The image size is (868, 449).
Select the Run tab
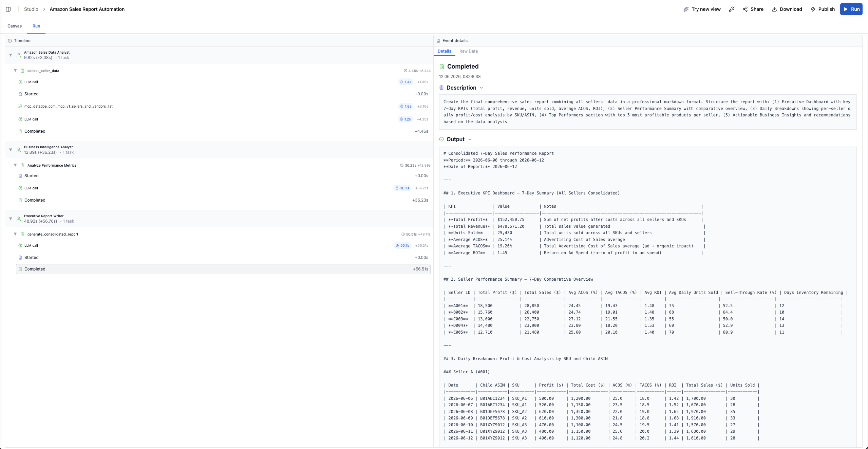click(36, 26)
